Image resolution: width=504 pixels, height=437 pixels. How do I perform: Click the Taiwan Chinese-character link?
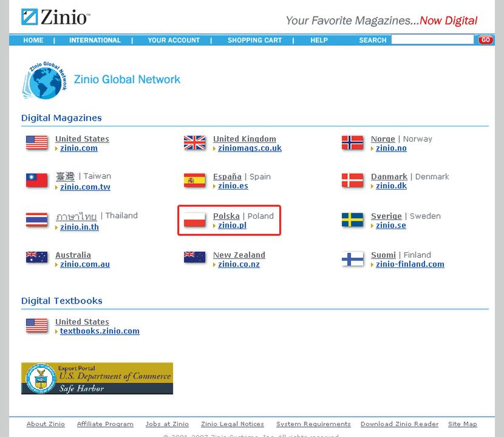pyautogui.click(x=65, y=176)
